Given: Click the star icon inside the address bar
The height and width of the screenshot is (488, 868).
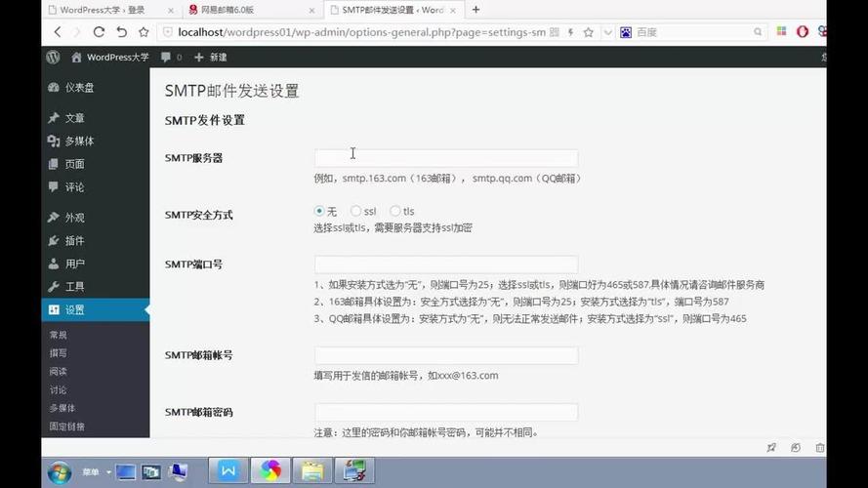Looking at the screenshot, I should (589, 32).
